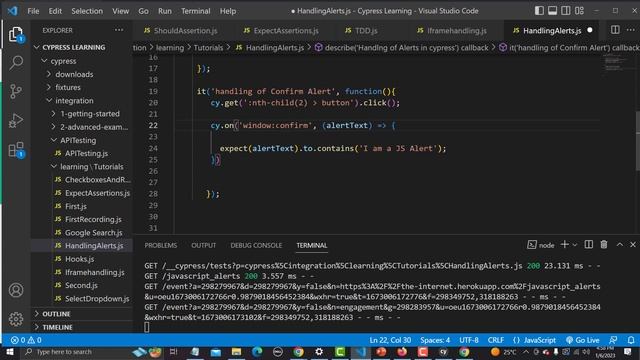Viewport: 640px width, 360px height.
Task: Change encoding via UTF-8 status item
Action: (469, 340)
